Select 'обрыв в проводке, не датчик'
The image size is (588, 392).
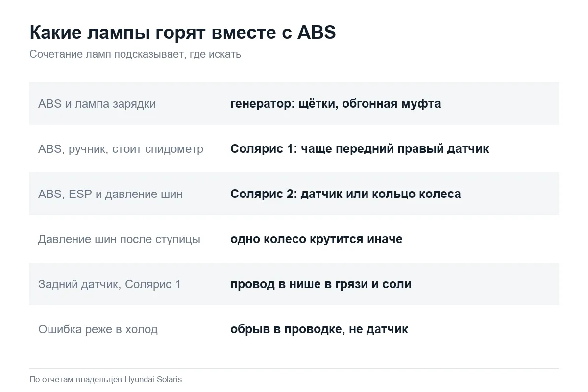[319, 329]
